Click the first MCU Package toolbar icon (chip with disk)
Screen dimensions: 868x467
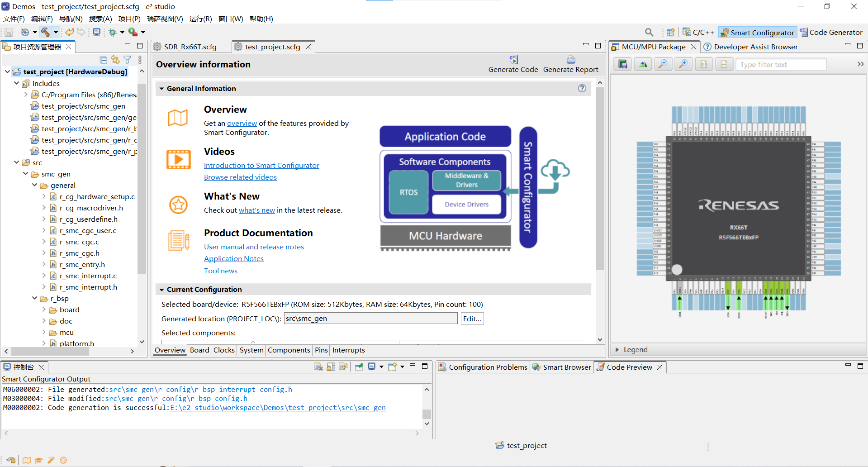[x=623, y=64]
